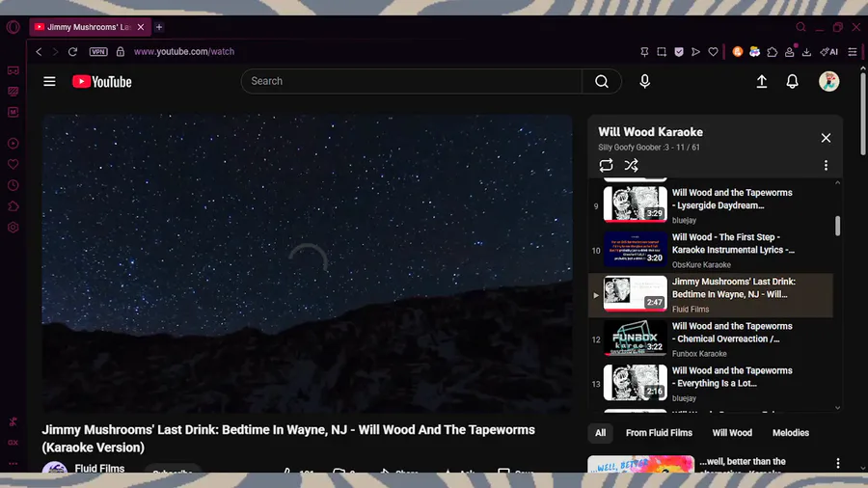Click the pin icon in address bar

coord(644,51)
